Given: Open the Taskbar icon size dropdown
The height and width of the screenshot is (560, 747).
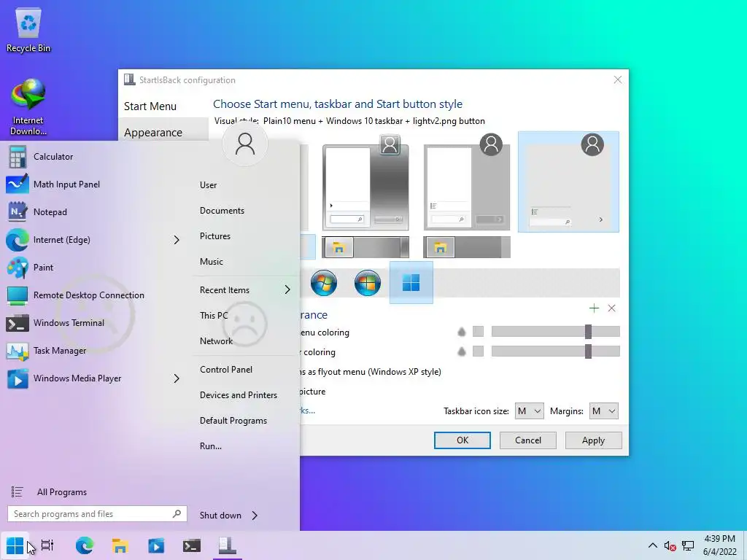Looking at the screenshot, I should (x=529, y=411).
